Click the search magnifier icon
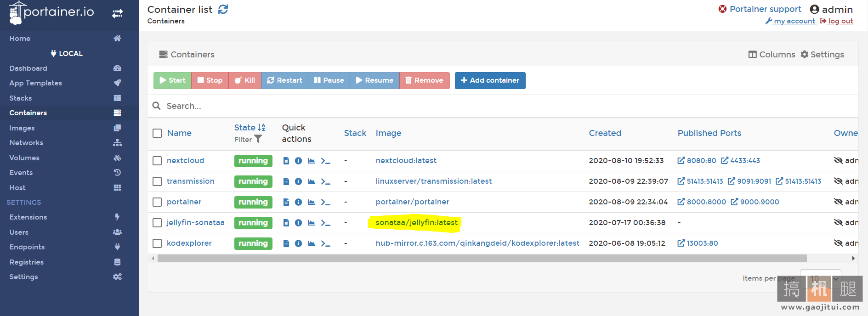This screenshot has width=868, height=316. [x=156, y=106]
